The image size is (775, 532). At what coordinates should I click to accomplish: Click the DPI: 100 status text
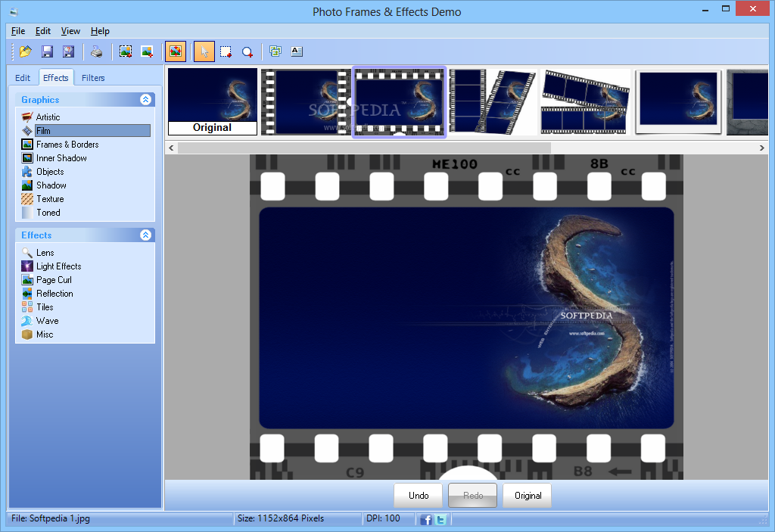pyautogui.click(x=383, y=518)
